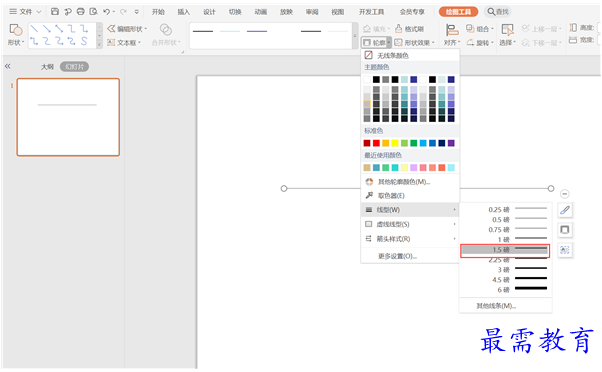Expand shapes gallery scroll-down arrow
Viewport: 602px width, 372px height.
(x=99, y=36)
